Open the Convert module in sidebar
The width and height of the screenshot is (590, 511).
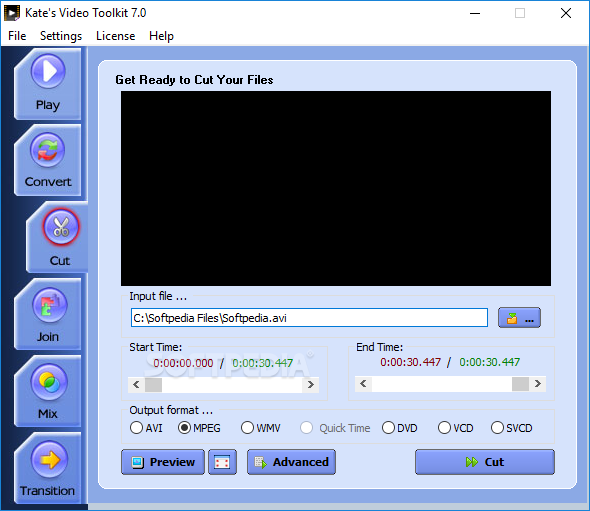(x=48, y=161)
